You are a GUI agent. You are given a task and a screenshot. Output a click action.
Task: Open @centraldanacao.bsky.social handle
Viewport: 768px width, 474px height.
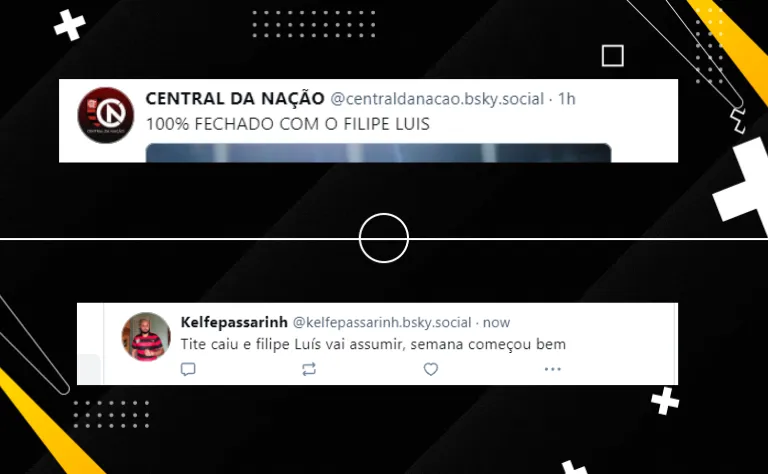tap(437, 99)
